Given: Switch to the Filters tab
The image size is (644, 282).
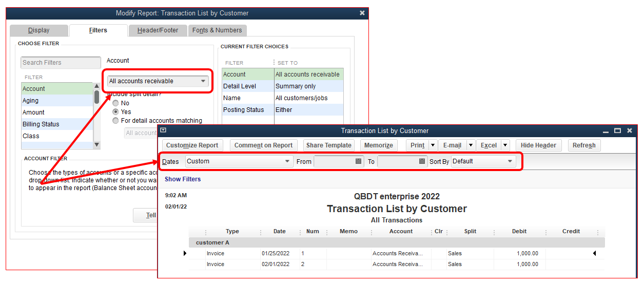Looking at the screenshot, I should coord(98,30).
